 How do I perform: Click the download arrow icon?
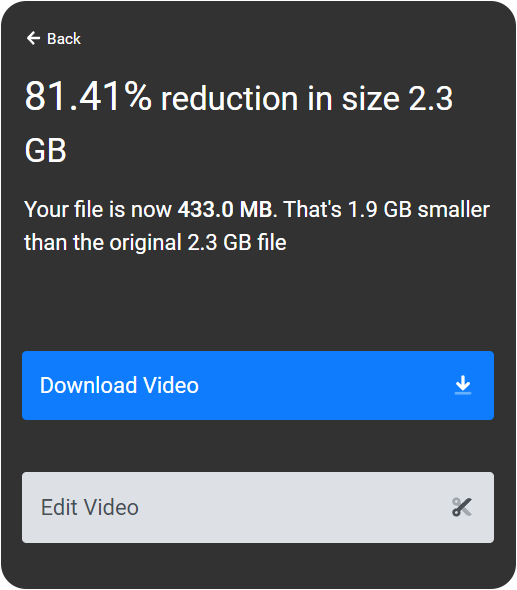pyautogui.click(x=463, y=385)
